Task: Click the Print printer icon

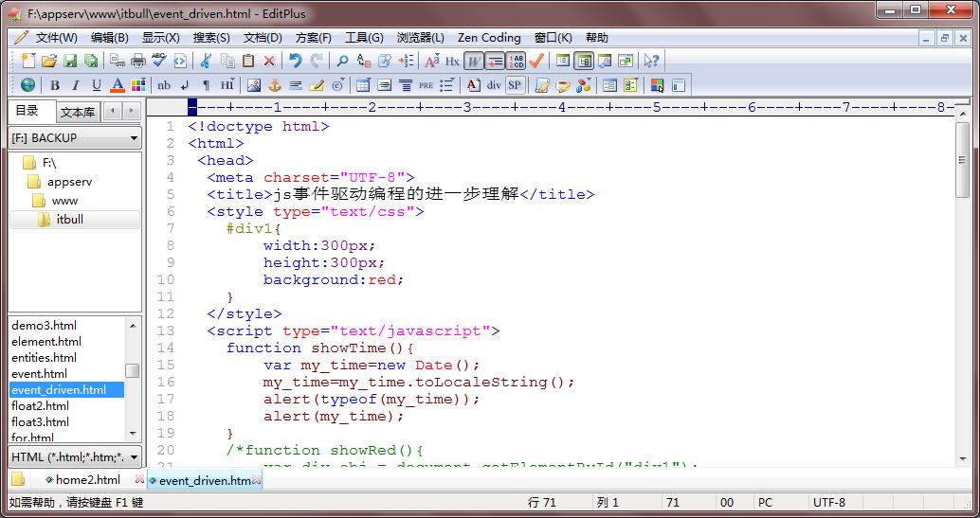Action: (138, 61)
